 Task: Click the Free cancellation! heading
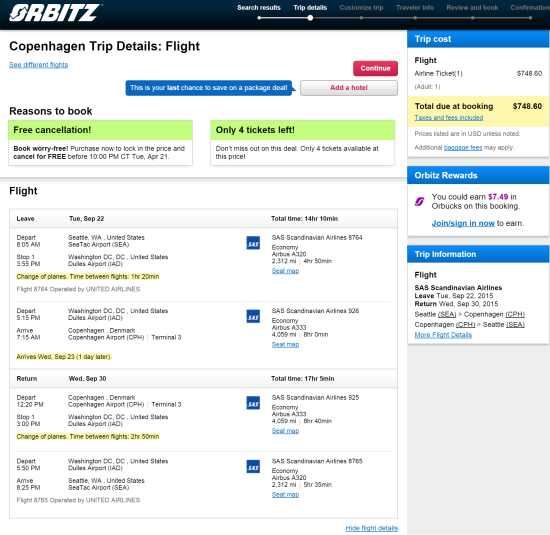(52, 130)
